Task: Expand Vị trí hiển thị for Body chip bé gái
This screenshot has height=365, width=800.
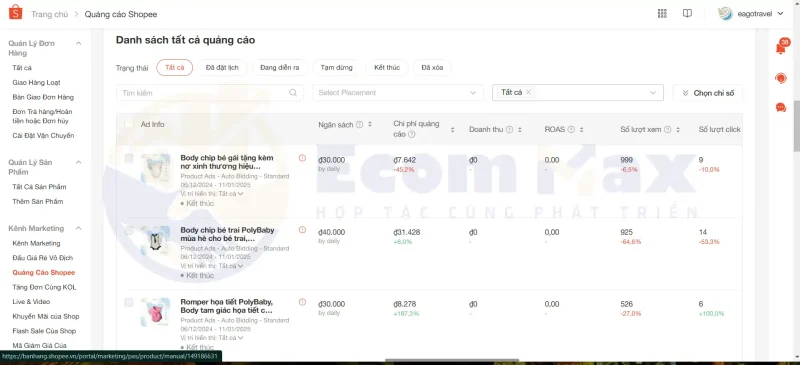Action: point(240,194)
